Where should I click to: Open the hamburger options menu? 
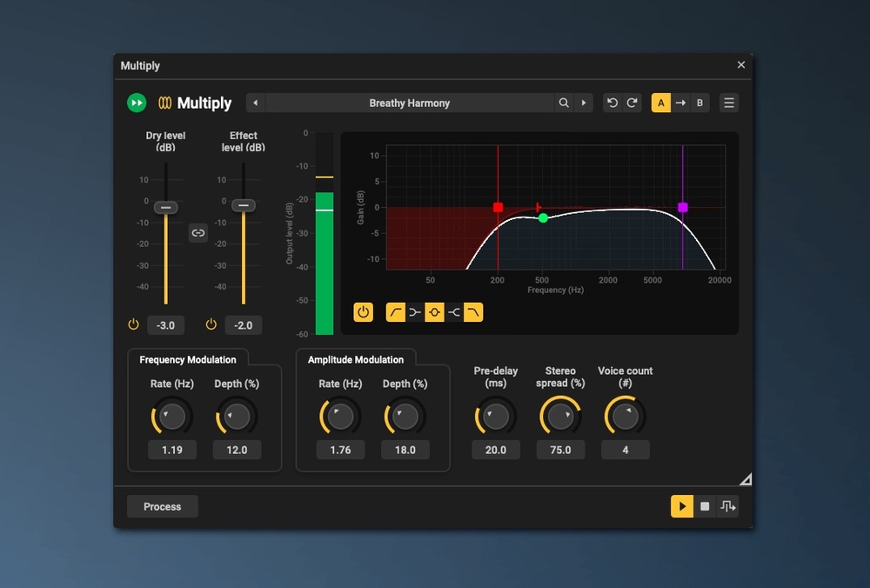point(729,103)
